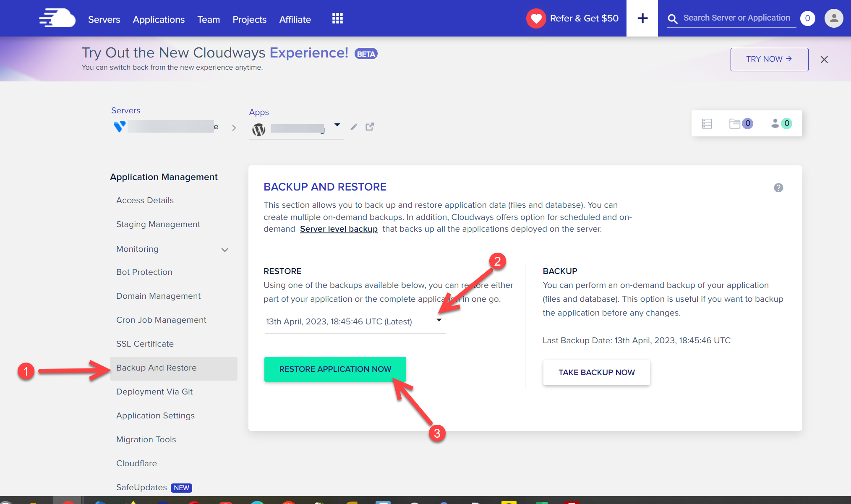Image resolution: width=851 pixels, height=504 pixels.
Task: Open the Applications menu
Action: 159,19
